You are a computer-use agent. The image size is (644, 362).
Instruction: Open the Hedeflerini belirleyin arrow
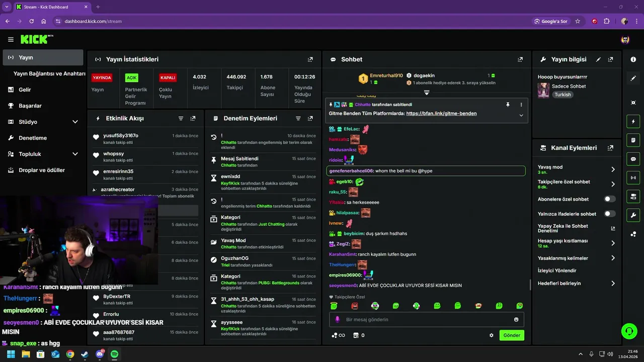613,284
